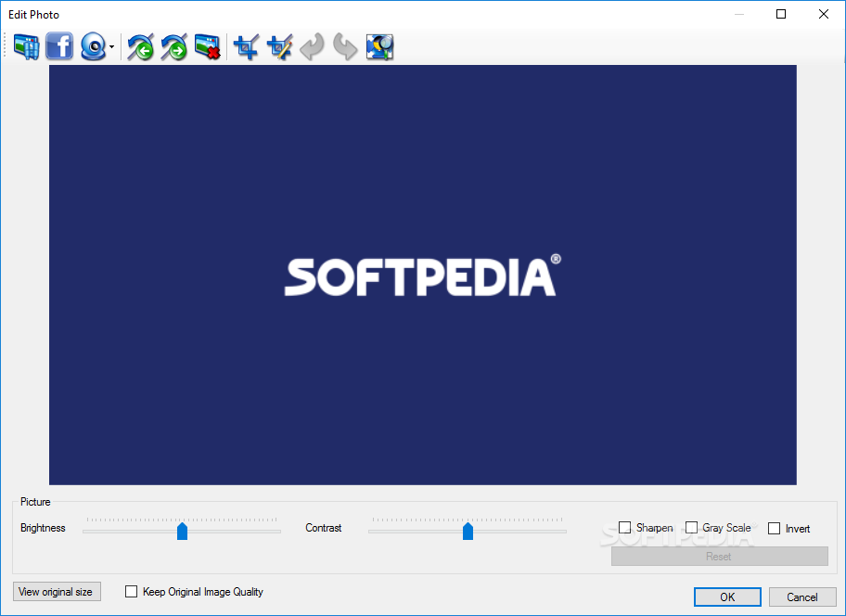The width and height of the screenshot is (846, 616).
Task: Maximize the Edit Photo window
Action: pyautogui.click(x=781, y=14)
